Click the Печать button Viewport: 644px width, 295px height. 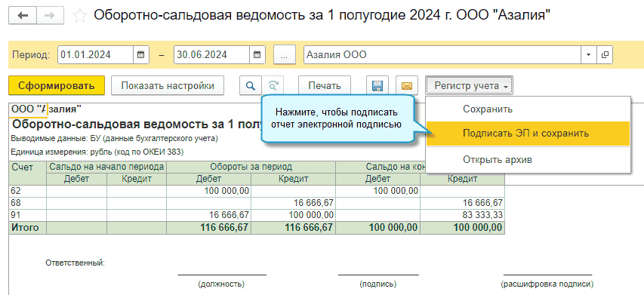pyautogui.click(x=325, y=86)
